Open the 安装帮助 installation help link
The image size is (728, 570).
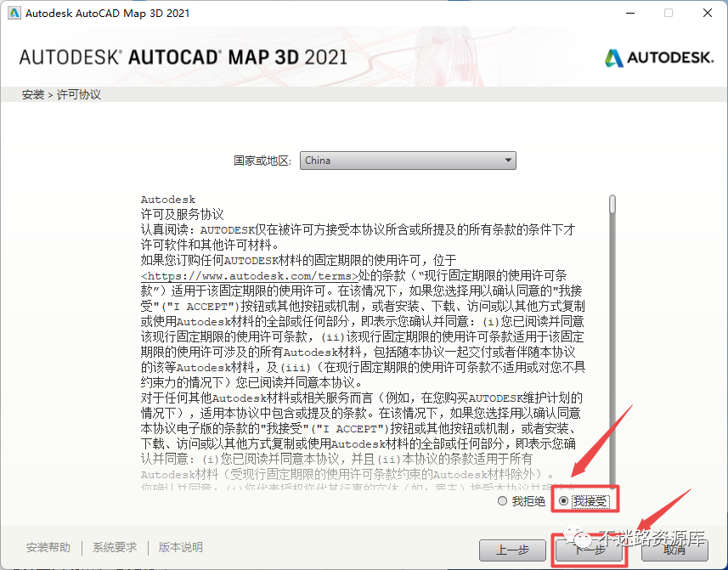click(48, 547)
